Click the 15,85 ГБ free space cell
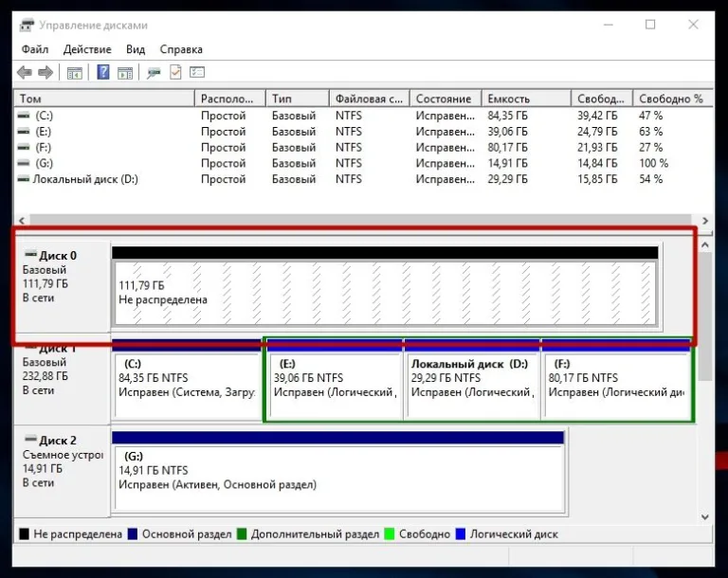 [x=597, y=179]
